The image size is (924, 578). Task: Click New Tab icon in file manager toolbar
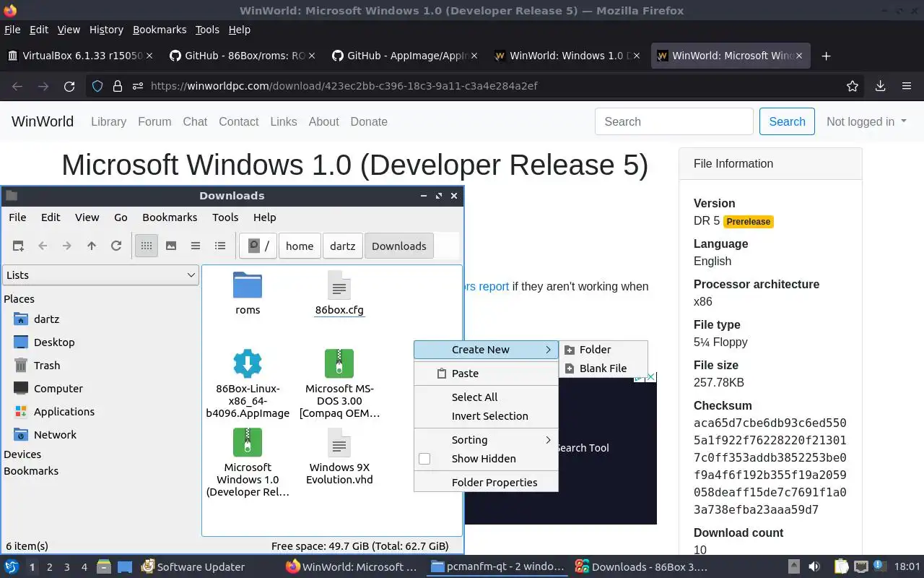click(18, 246)
